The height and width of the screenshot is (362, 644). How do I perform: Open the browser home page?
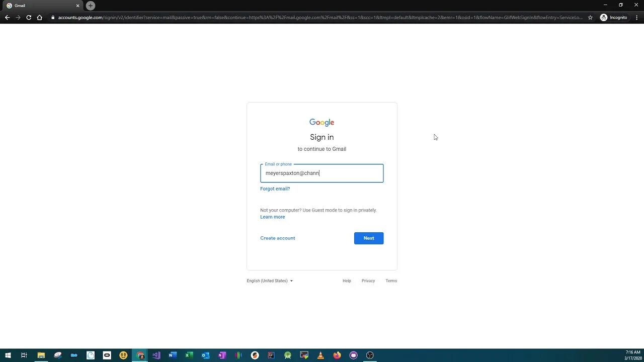point(40,17)
